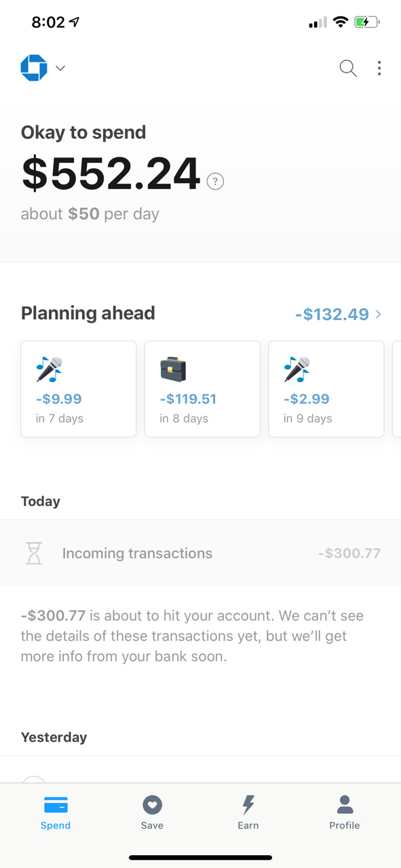The width and height of the screenshot is (401, 868).
Task: Open the three-dot more options menu
Action: pyautogui.click(x=379, y=68)
